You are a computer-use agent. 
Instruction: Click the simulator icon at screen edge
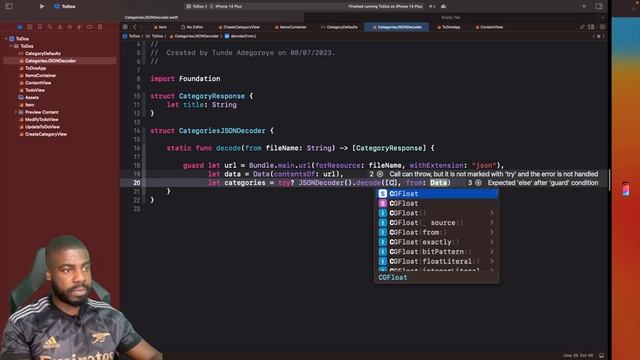[x=626, y=189]
